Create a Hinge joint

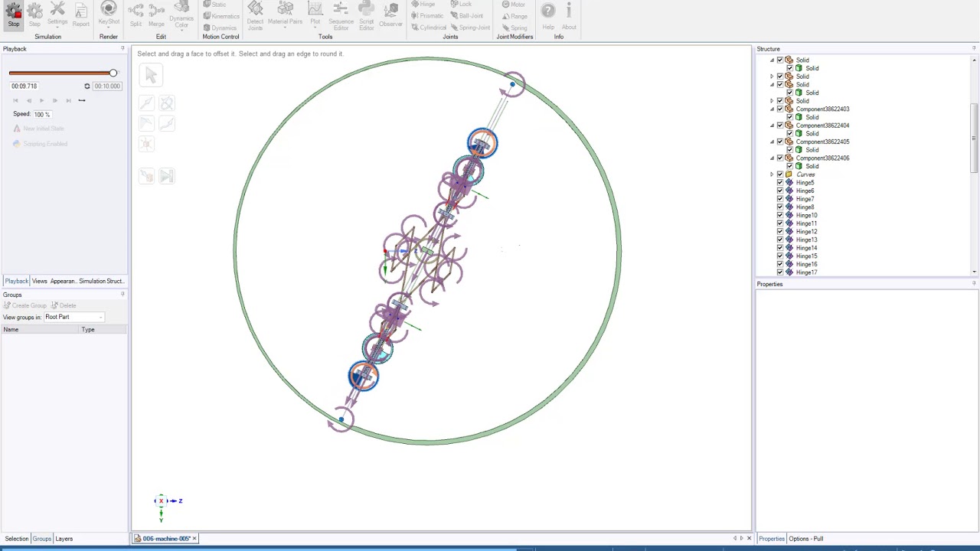click(423, 5)
